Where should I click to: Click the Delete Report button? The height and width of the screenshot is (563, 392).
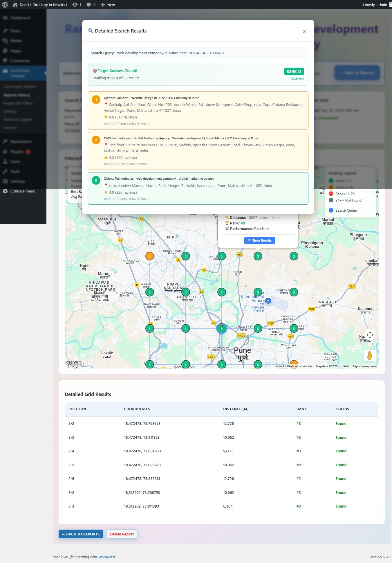click(122, 534)
